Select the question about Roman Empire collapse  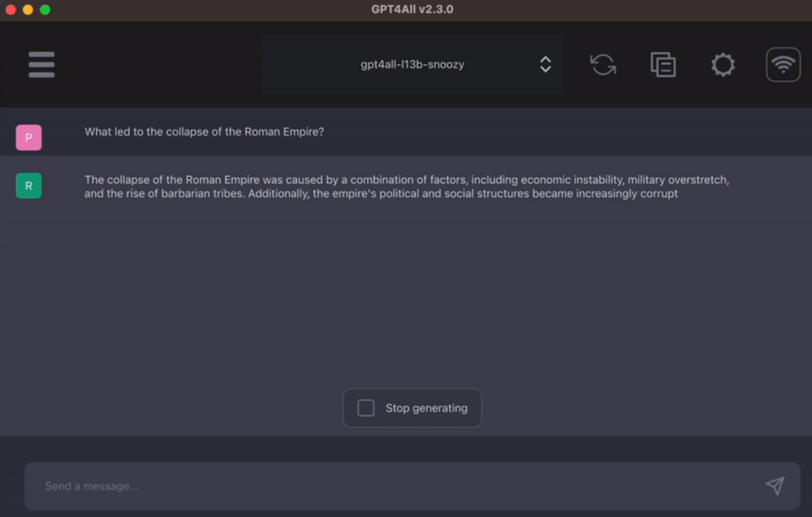pyautogui.click(x=204, y=132)
